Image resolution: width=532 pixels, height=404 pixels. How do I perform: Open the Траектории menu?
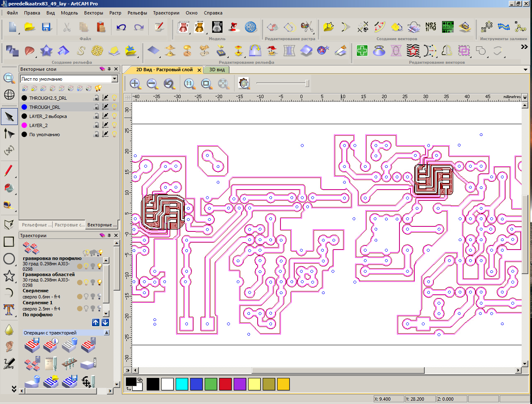pyautogui.click(x=166, y=13)
